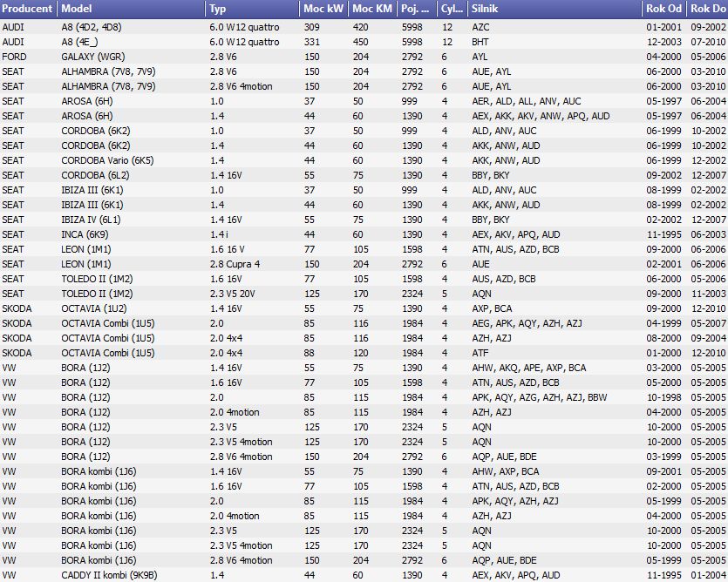Sort table by Moc KM header
728x582 pixels.
pos(372,9)
